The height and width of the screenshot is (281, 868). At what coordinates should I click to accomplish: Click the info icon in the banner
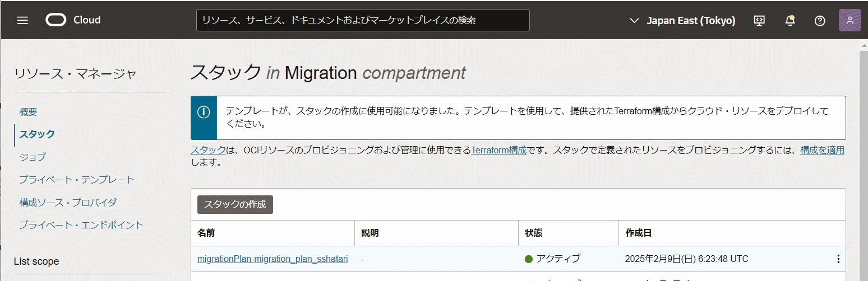point(204,112)
